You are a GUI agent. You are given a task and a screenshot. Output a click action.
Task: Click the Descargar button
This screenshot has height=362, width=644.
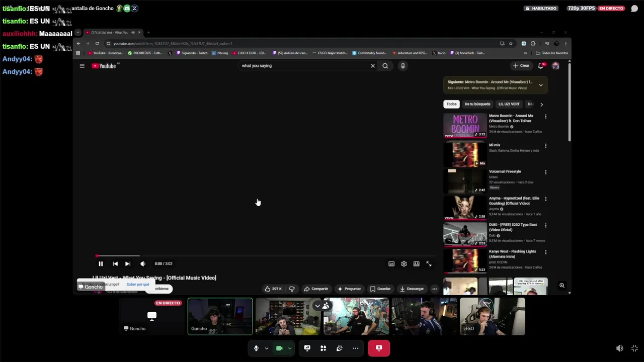[x=412, y=289]
